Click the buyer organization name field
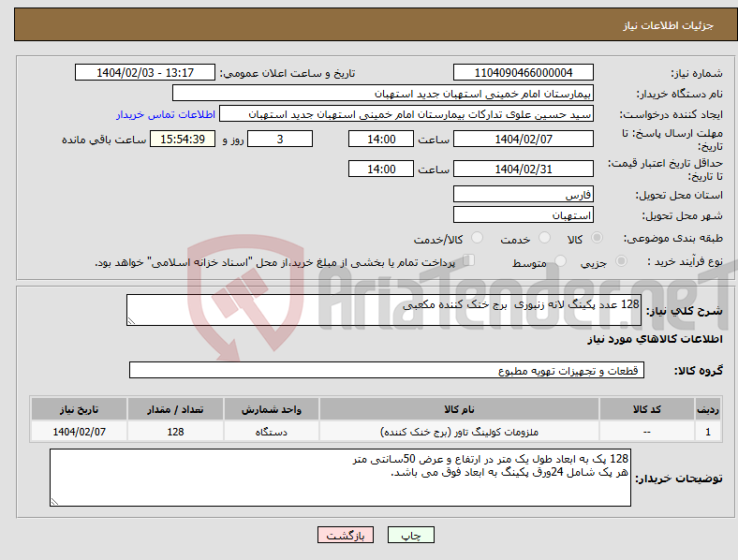Image resolution: width=738 pixels, height=560 pixels. pyautogui.click(x=383, y=93)
